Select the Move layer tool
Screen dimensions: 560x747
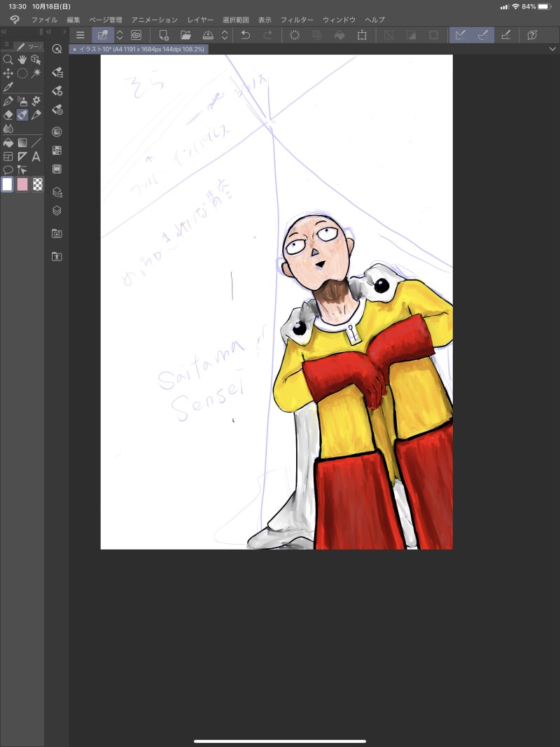coord(8,74)
